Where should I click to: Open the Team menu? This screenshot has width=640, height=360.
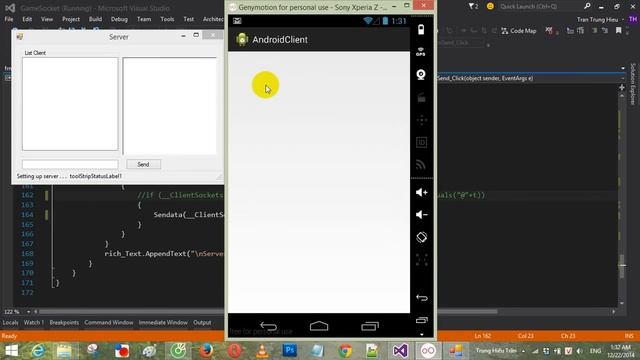point(144,19)
